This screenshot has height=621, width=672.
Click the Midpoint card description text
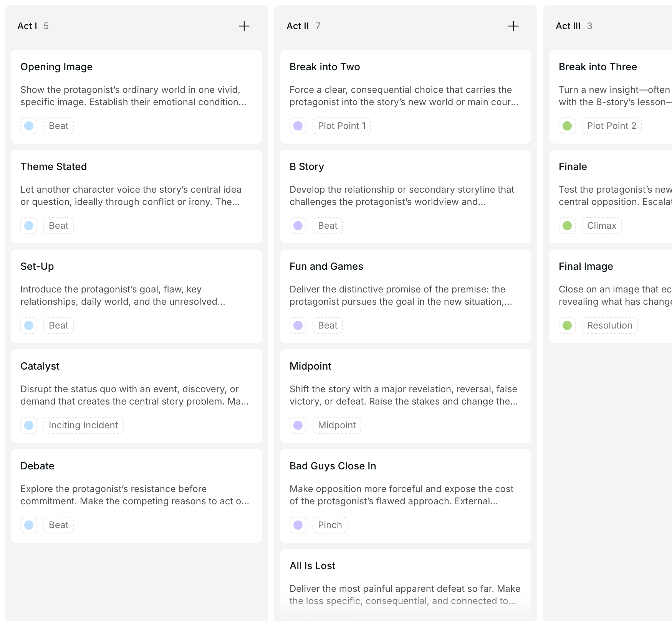coord(404,395)
